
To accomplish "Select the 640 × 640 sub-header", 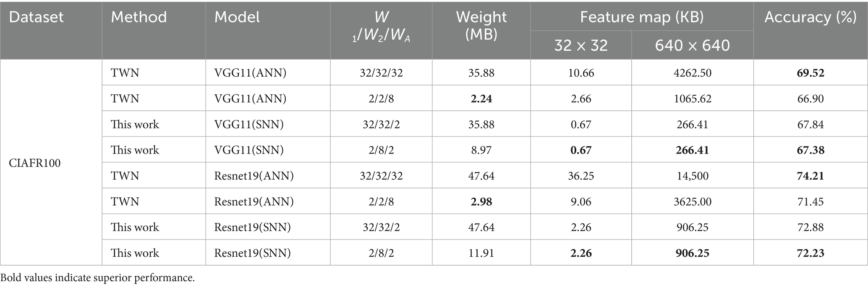I will [x=692, y=45].
